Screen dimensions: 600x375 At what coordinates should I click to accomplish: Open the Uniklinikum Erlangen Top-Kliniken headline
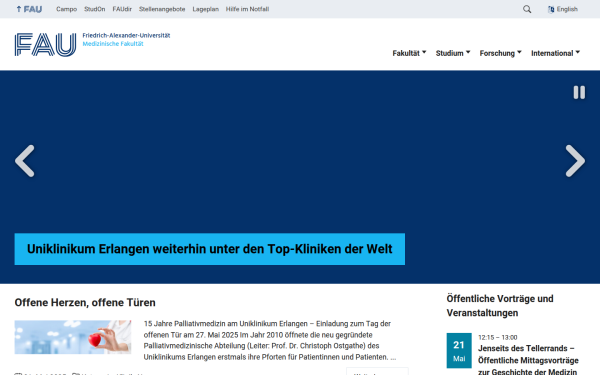point(210,249)
